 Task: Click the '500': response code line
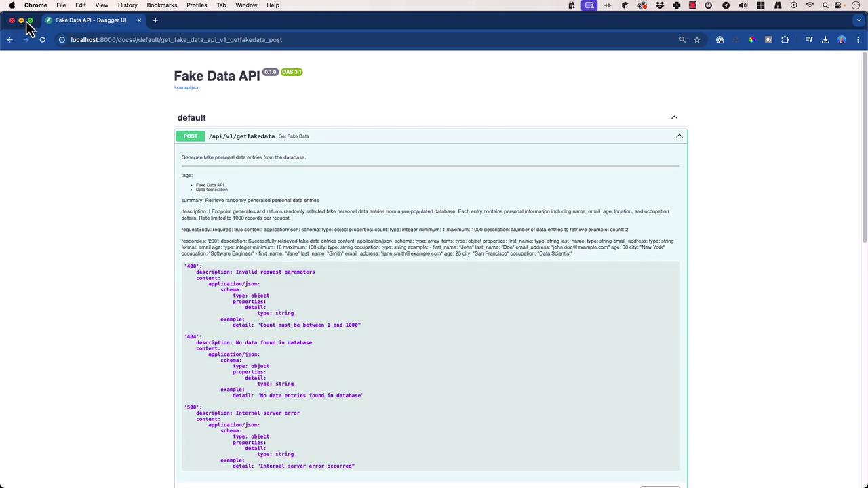pos(193,407)
